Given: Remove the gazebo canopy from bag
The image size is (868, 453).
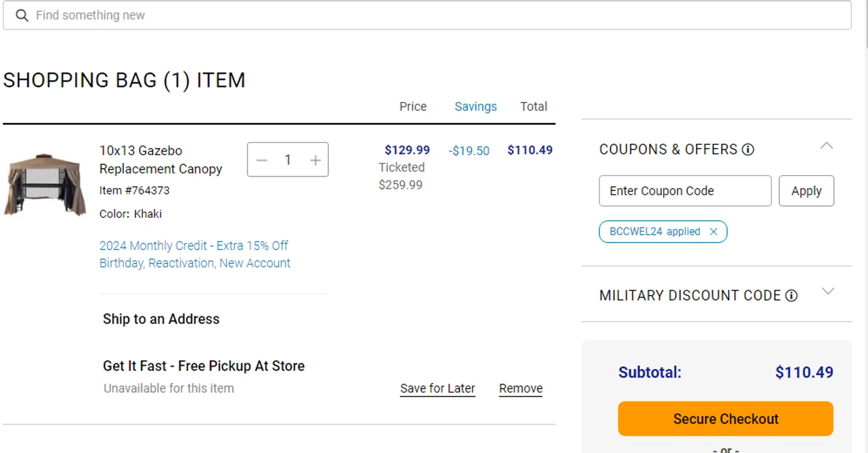Looking at the screenshot, I should tap(521, 389).
